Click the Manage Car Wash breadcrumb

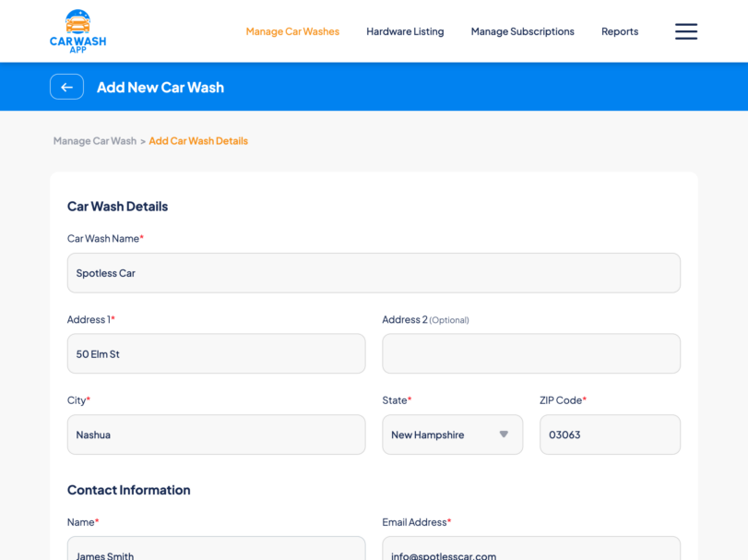click(x=94, y=141)
